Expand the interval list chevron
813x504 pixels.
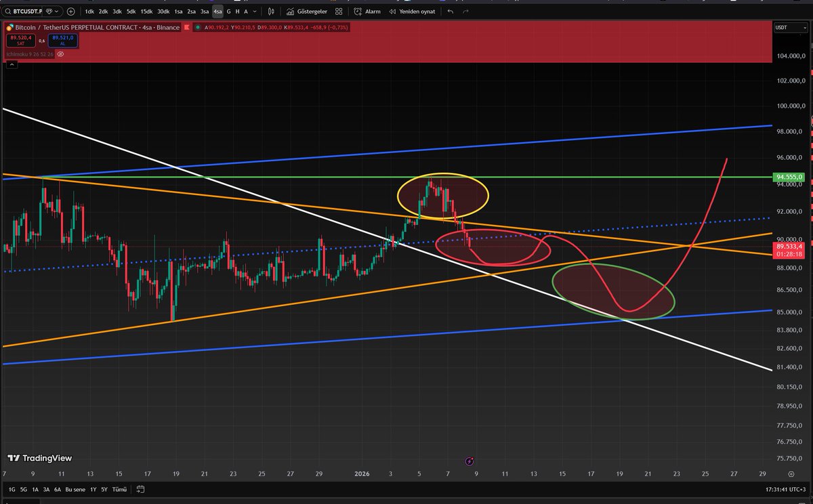255,12
